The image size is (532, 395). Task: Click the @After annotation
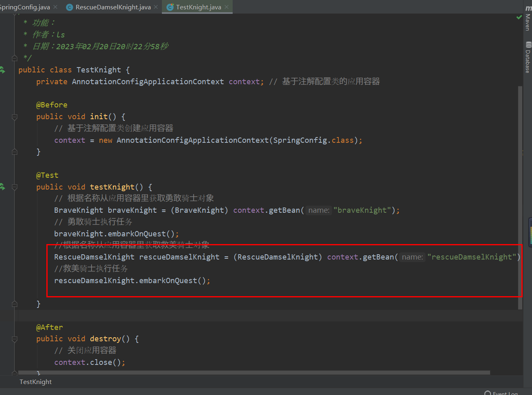[50, 327]
